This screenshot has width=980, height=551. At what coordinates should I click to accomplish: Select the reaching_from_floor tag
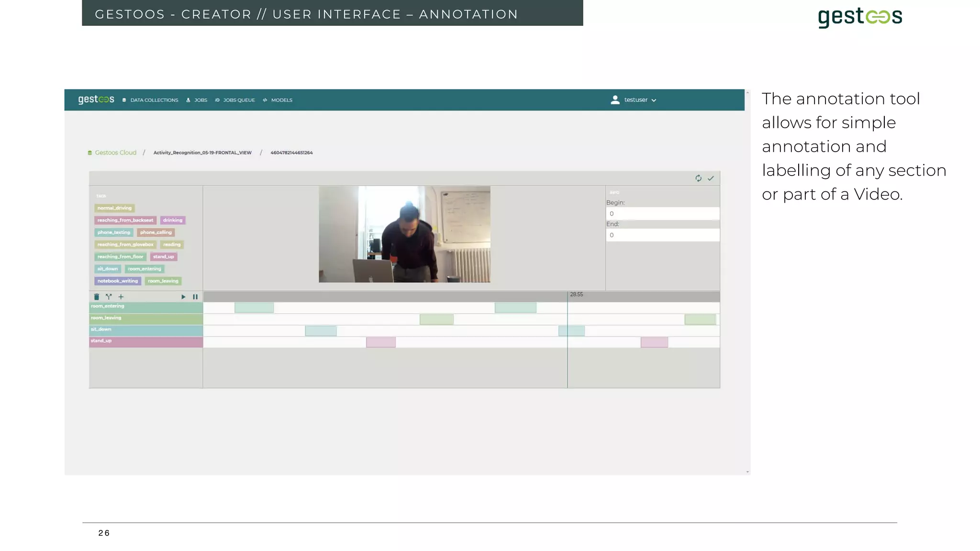121,256
